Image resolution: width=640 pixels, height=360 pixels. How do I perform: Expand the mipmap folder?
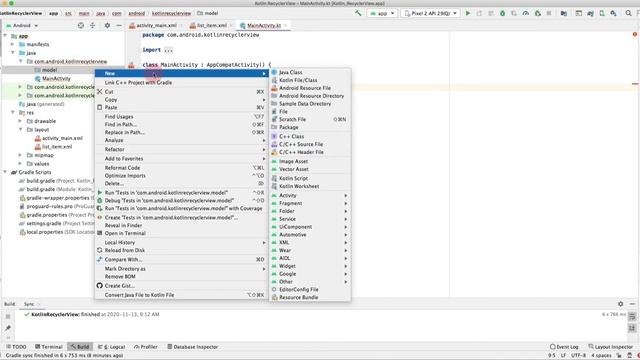(20, 155)
